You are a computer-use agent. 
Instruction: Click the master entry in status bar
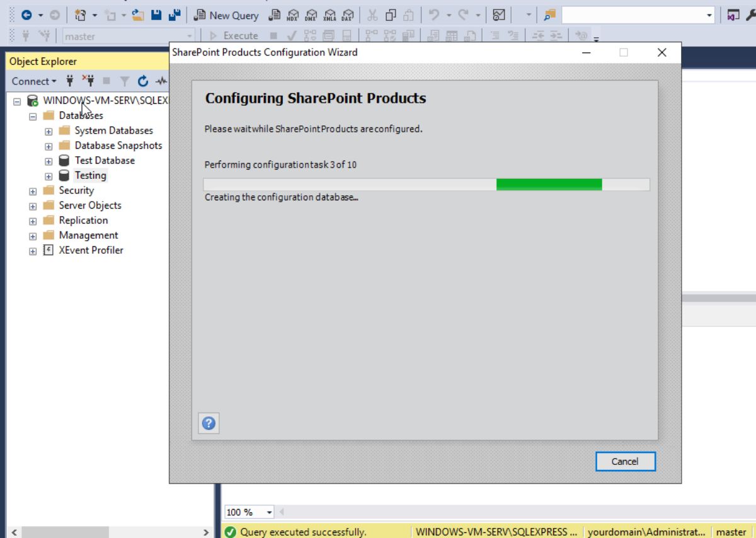(731, 532)
